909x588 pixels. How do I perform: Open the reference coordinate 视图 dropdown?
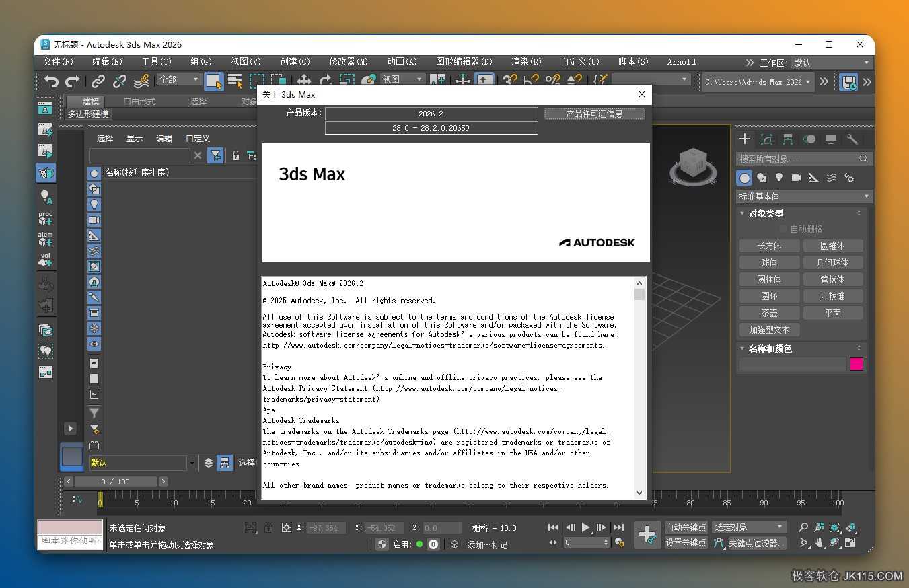[x=402, y=79]
